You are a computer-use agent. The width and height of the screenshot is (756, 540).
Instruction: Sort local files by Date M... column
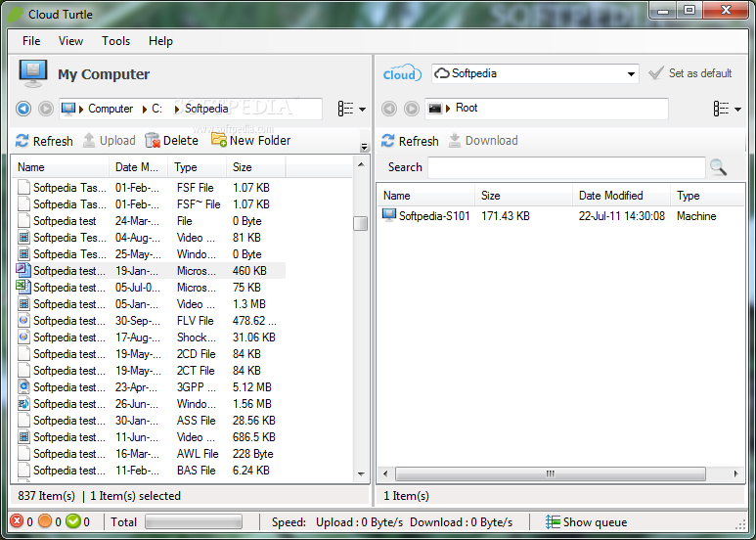click(138, 167)
